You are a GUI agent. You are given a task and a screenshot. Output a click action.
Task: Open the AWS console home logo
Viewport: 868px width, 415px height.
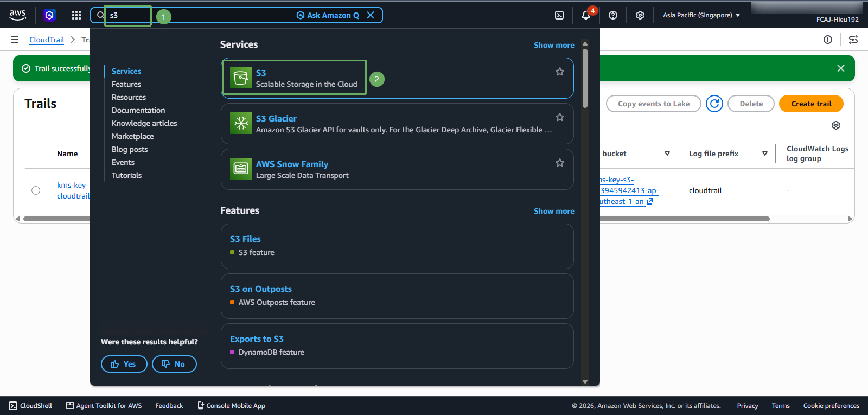click(17, 15)
